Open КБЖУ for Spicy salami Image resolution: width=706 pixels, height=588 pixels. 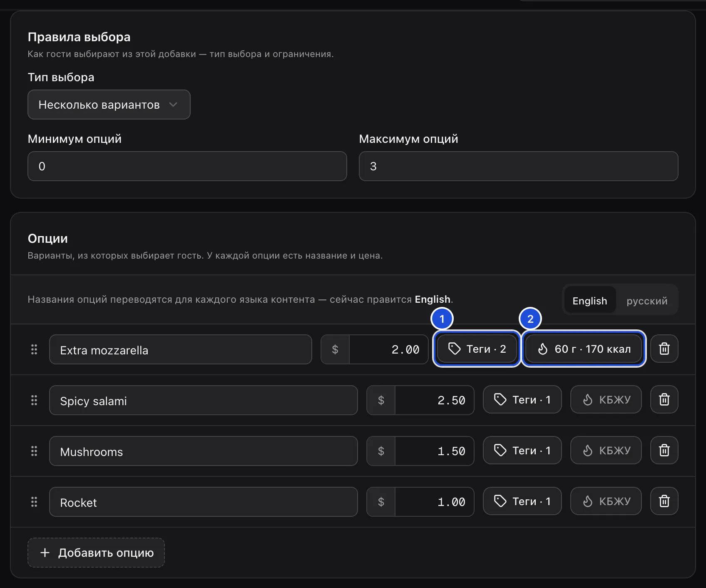[606, 400]
